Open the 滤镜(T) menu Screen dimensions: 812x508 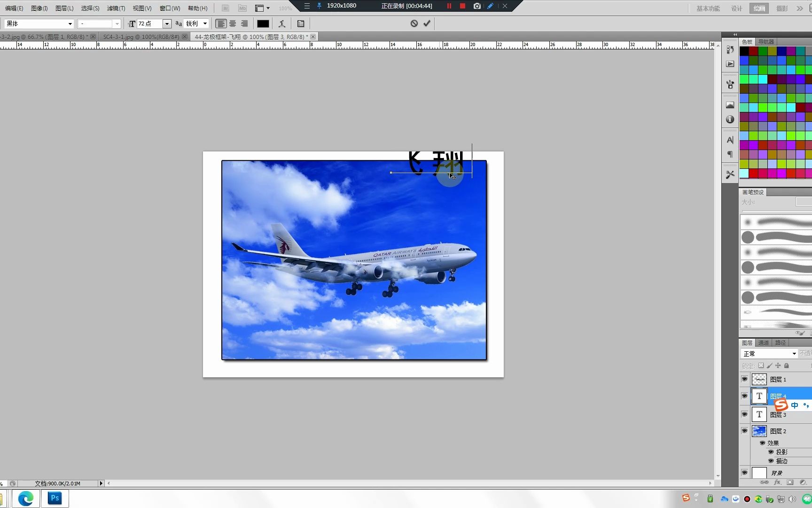[x=116, y=8]
